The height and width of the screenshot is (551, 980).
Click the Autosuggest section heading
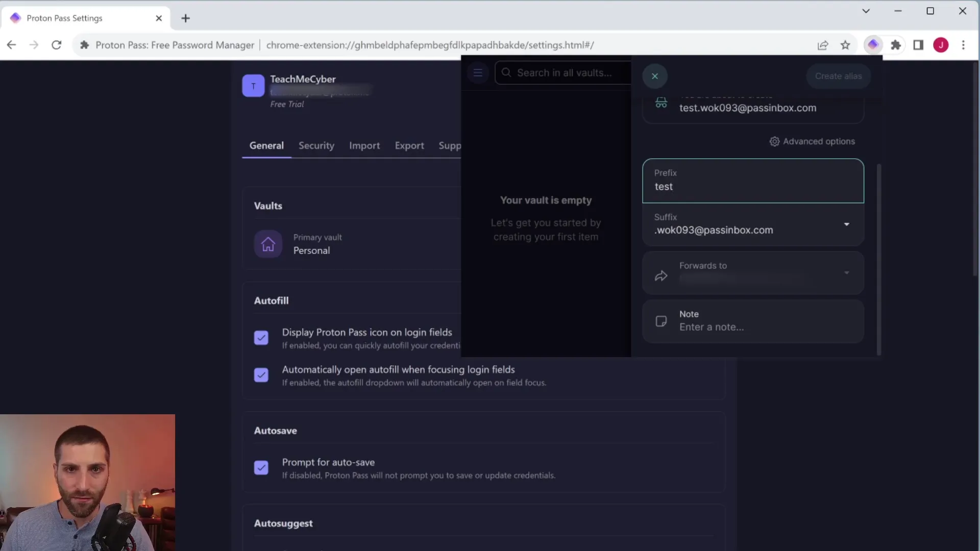pyautogui.click(x=283, y=523)
